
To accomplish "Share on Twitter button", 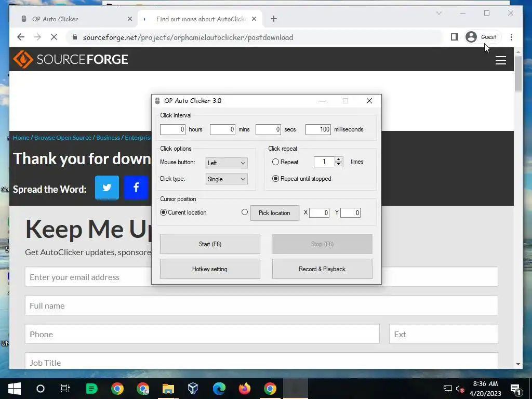I will [107, 187].
